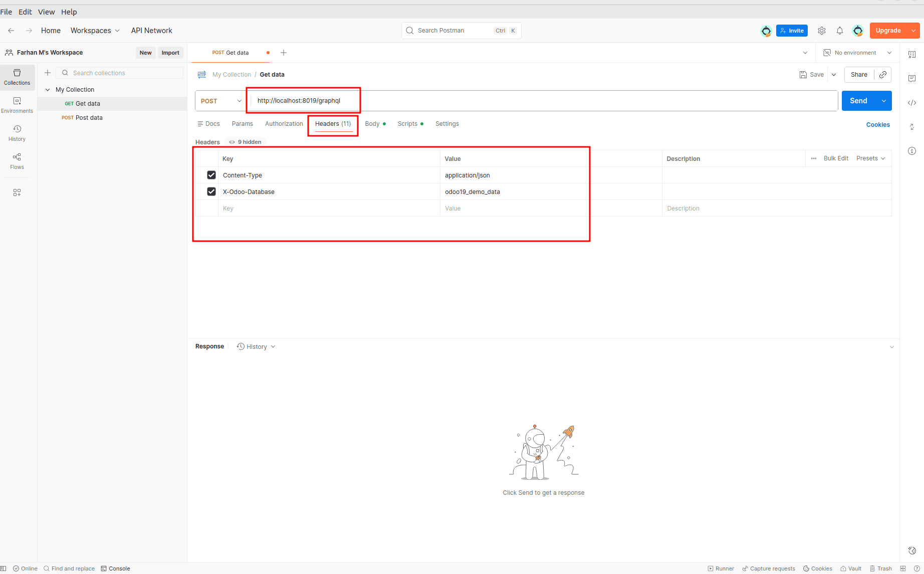
Task: Click the Share button
Action: 859,75
